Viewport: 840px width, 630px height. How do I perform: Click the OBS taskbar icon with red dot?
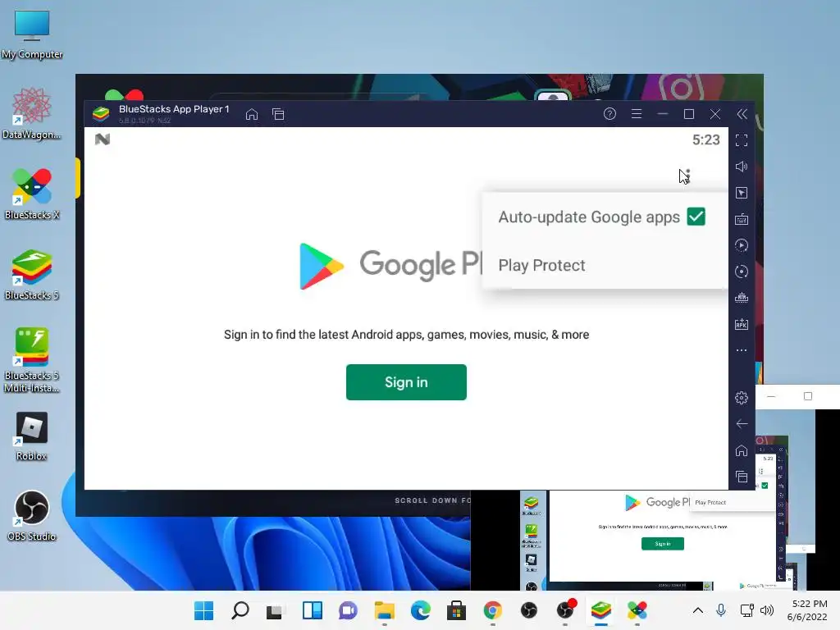tap(565, 609)
